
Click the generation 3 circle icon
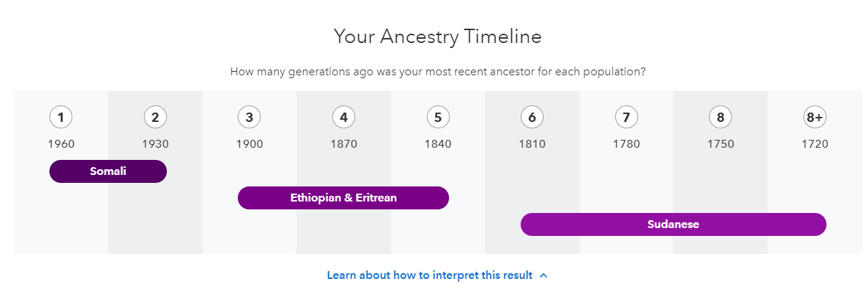[249, 117]
